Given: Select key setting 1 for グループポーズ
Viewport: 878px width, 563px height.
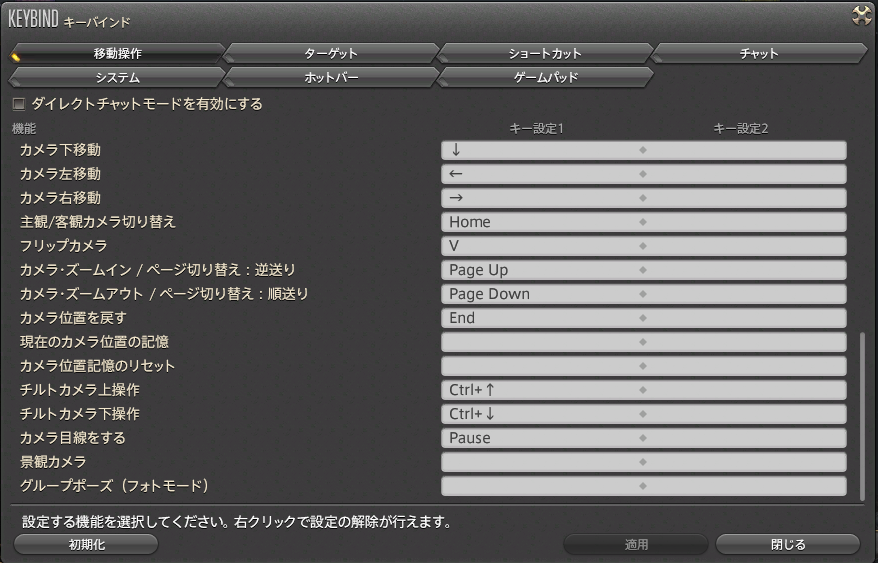Looking at the screenshot, I should (542, 486).
